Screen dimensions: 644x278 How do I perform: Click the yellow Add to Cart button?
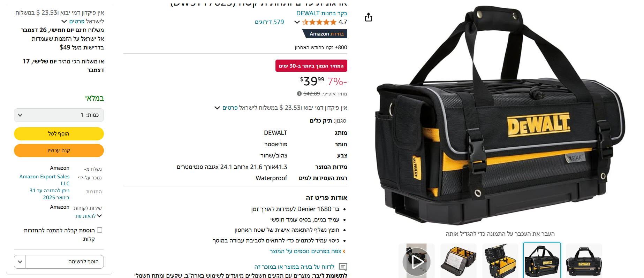tap(59, 134)
